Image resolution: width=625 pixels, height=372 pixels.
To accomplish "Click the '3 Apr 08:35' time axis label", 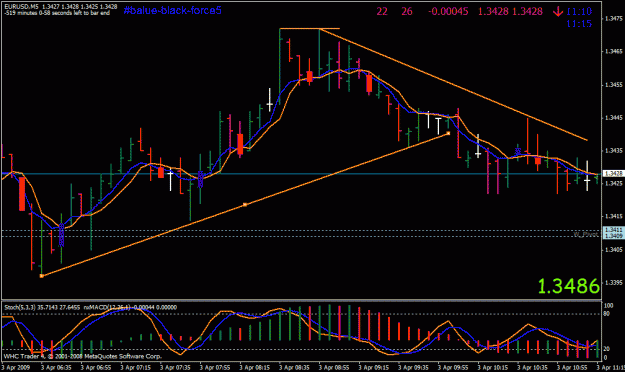I will (x=295, y=367).
